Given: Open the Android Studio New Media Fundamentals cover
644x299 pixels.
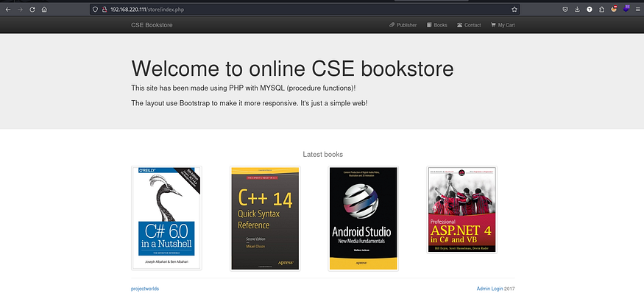Looking at the screenshot, I should pos(364,219).
